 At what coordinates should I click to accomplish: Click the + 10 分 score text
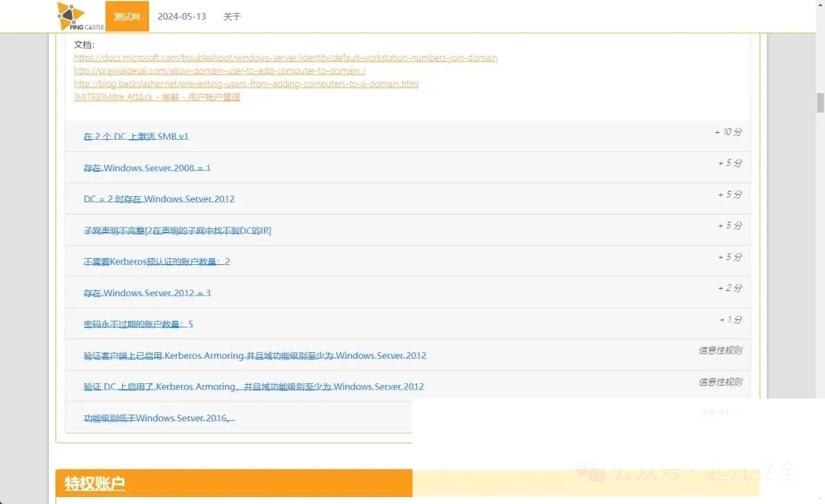click(x=728, y=132)
